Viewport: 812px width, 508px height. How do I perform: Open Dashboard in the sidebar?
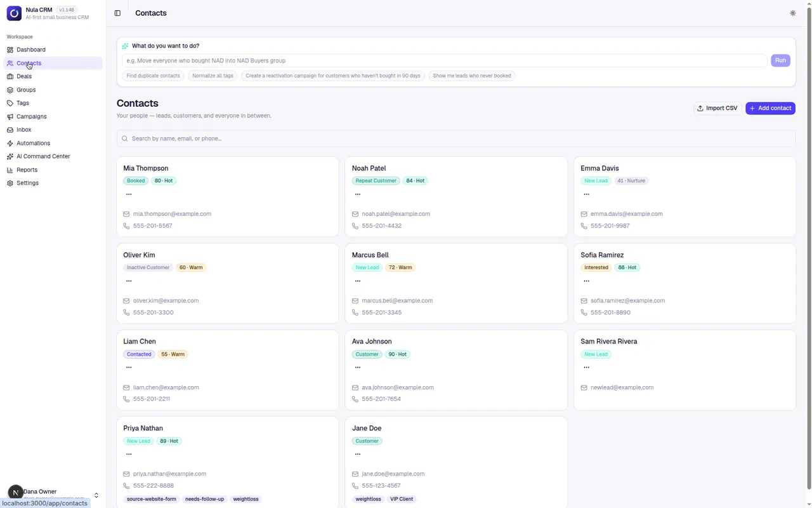pyautogui.click(x=53, y=50)
